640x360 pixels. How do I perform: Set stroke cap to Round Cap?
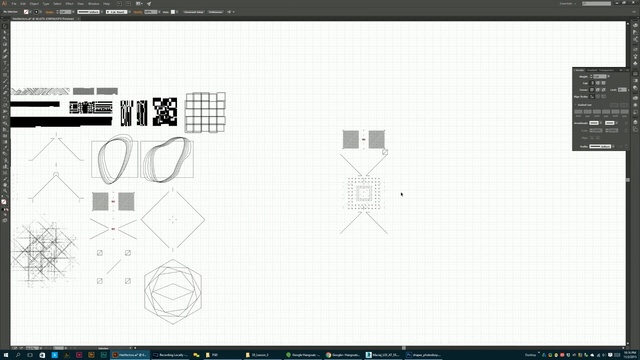click(598, 83)
